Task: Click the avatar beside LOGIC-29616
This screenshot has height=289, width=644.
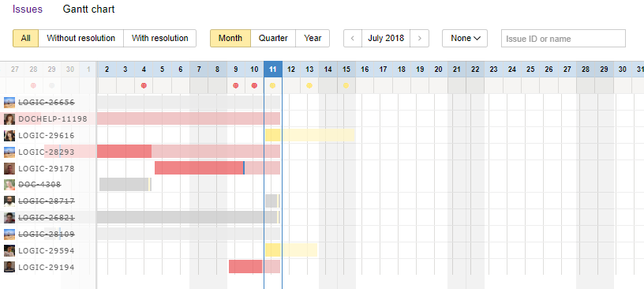Action: click(x=9, y=135)
